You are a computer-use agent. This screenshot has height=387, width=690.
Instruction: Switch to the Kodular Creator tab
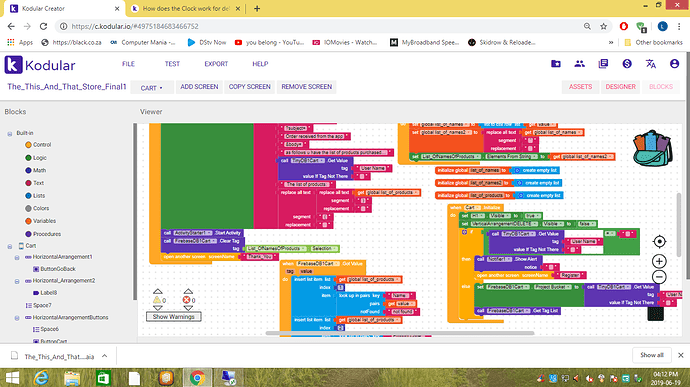(x=65, y=8)
